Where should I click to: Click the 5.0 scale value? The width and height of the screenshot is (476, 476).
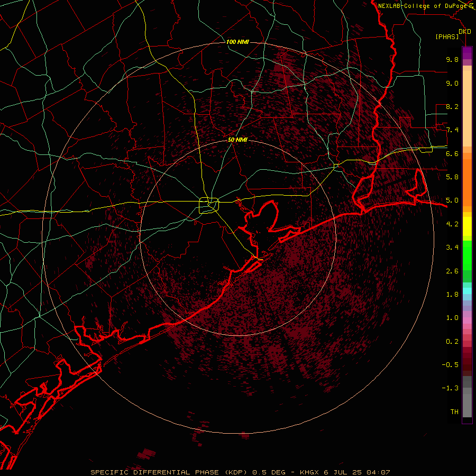pyautogui.click(x=452, y=200)
